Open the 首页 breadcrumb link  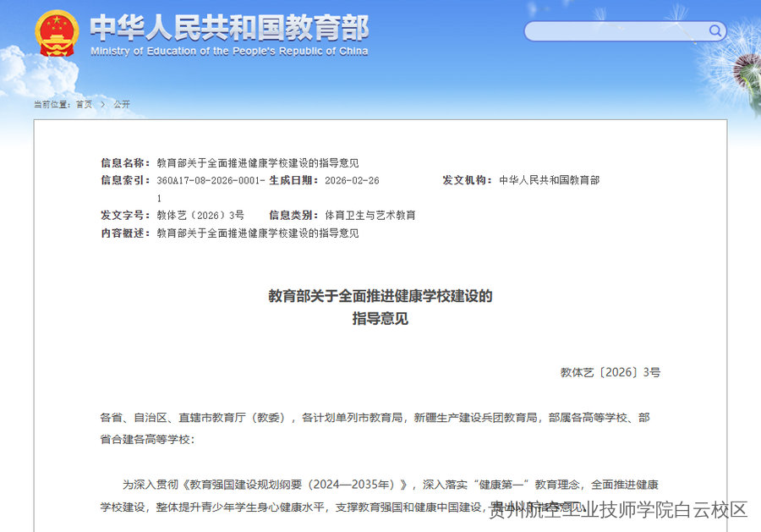click(84, 103)
